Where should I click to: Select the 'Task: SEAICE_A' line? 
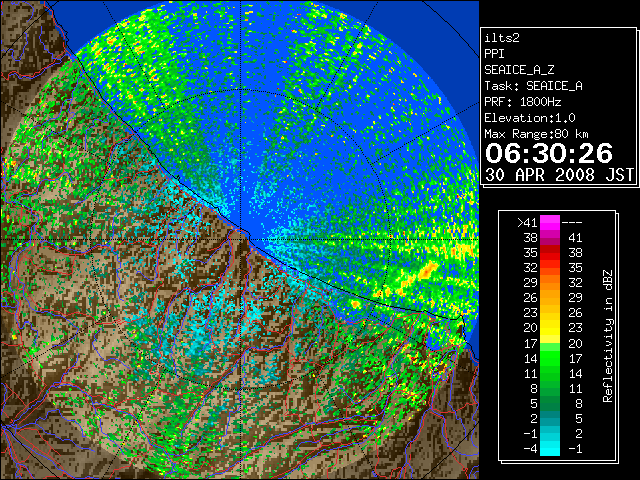pyautogui.click(x=533, y=86)
